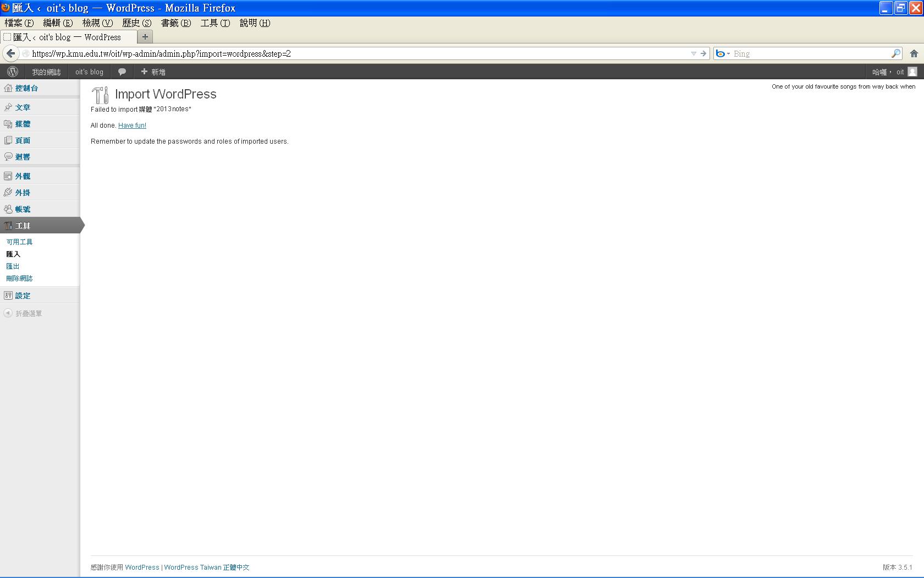Click the 哈囉, oit account greeting
The width and height of the screenshot is (924, 578).
[x=888, y=72]
